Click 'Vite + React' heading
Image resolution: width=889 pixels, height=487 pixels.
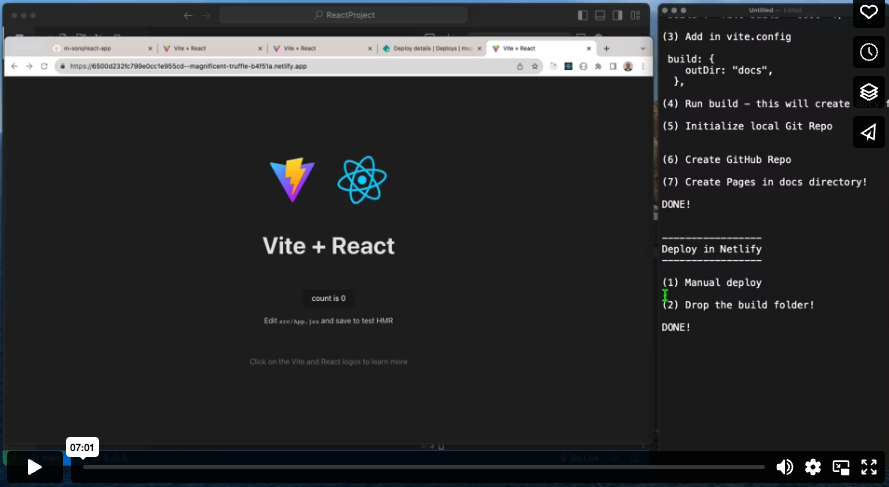pos(328,246)
